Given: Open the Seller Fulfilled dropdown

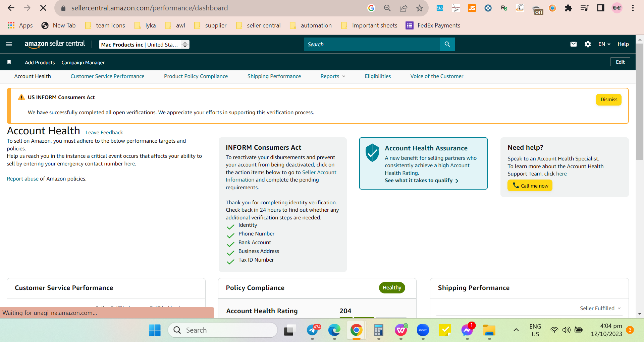Looking at the screenshot, I should click(x=600, y=308).
